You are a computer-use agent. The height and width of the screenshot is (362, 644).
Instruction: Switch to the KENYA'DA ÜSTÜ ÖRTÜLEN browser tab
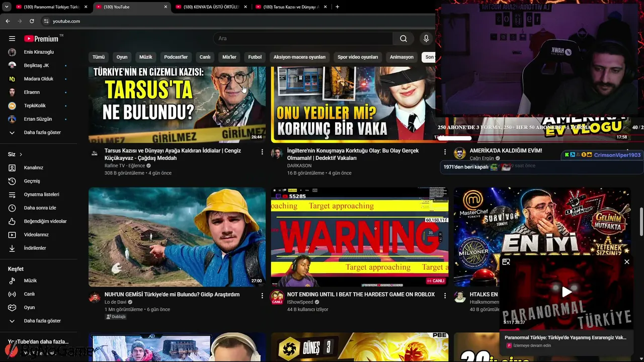(212, 7)
